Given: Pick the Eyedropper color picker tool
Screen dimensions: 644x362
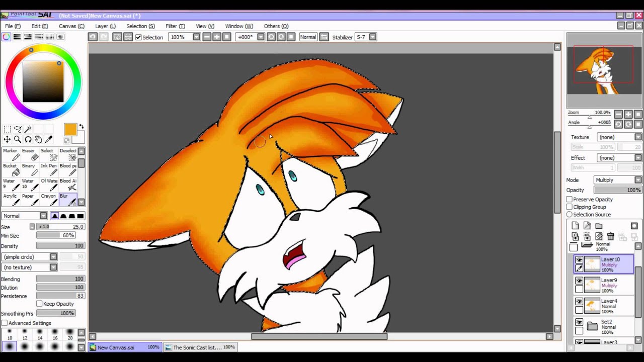Looking at the screenshot, I should coord(49,139).
